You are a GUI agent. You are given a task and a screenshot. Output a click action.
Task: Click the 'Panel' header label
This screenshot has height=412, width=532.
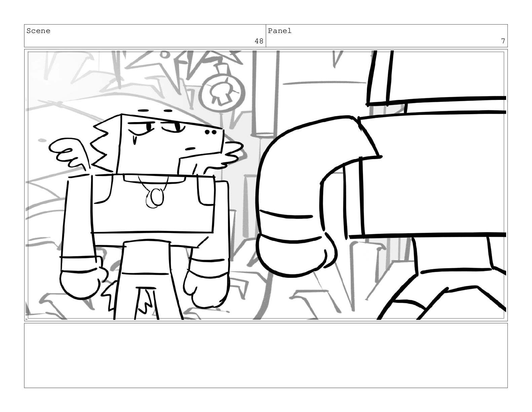(280, 31)
